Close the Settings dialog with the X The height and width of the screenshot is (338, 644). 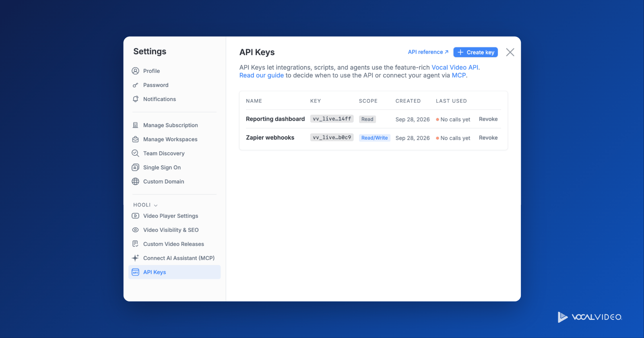coord(510,52)
